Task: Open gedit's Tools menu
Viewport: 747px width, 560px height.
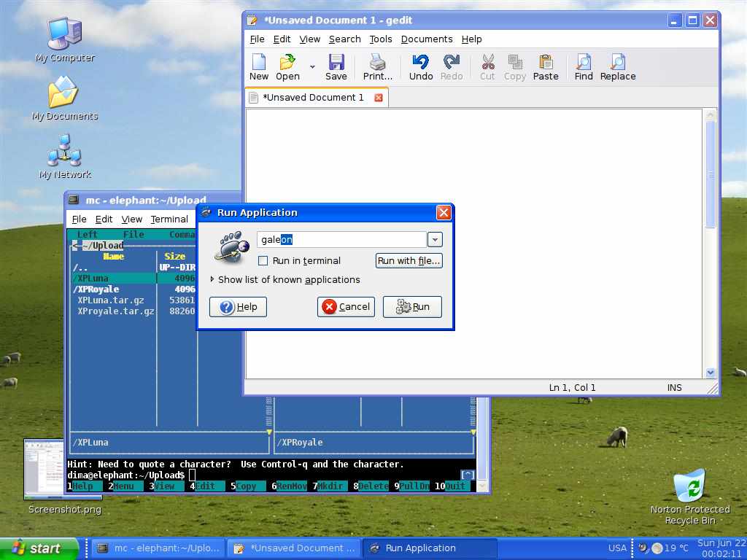Action: (381, 39)
